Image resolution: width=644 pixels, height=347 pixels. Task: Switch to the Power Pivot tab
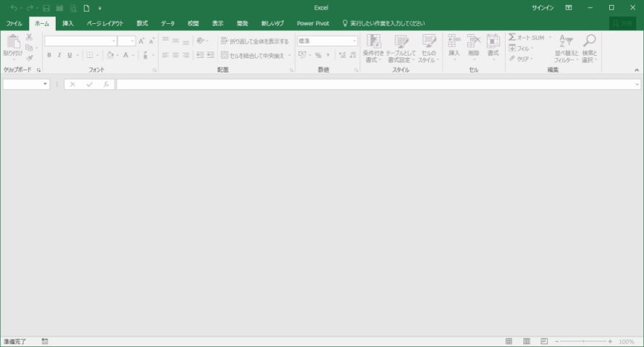pos(313,23)
